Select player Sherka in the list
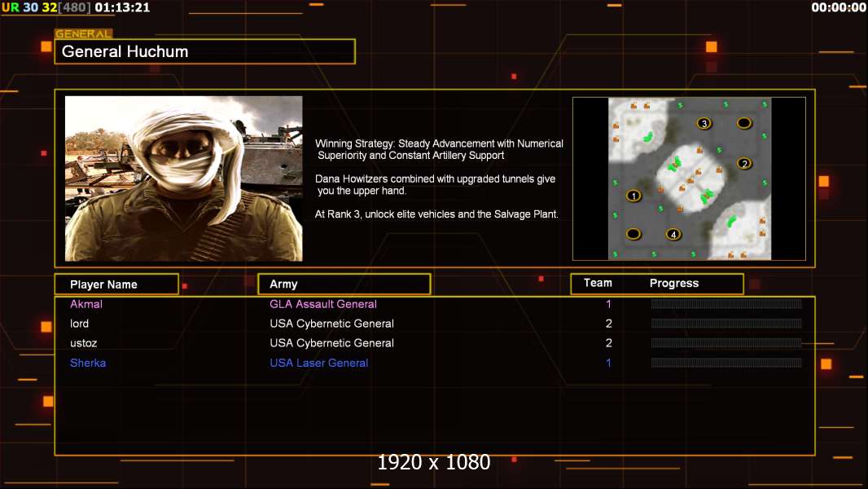This screenshot has width=868, height=489. click(x=87, y=363)
